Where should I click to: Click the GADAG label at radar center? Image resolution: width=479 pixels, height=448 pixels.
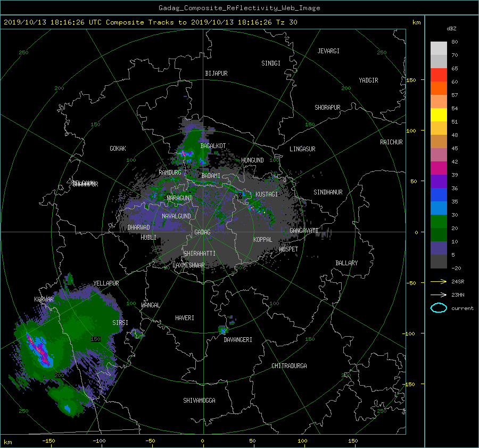(203, 232)
